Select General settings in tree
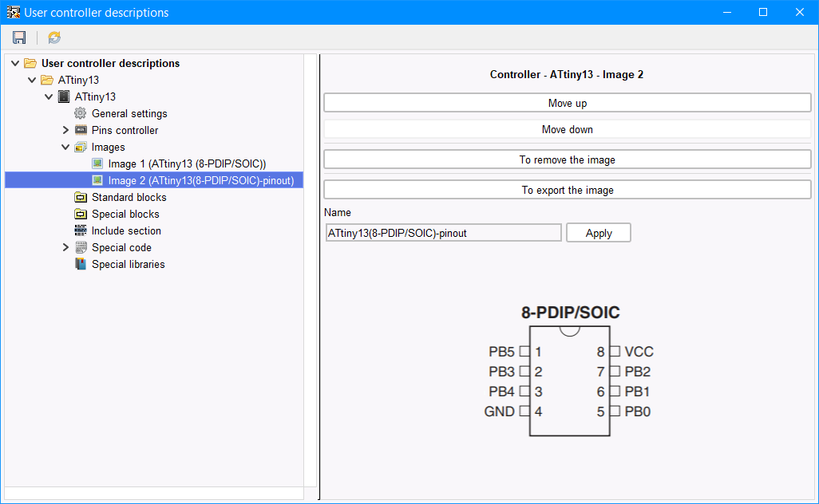 pos(129,114)
